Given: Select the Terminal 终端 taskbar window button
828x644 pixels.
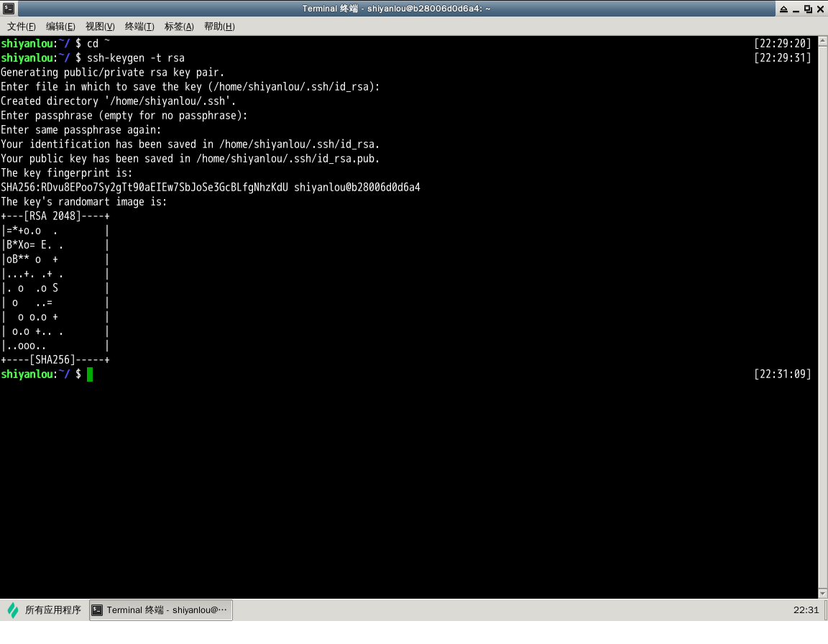Looking at the screenshot, I should click(161, 610).
